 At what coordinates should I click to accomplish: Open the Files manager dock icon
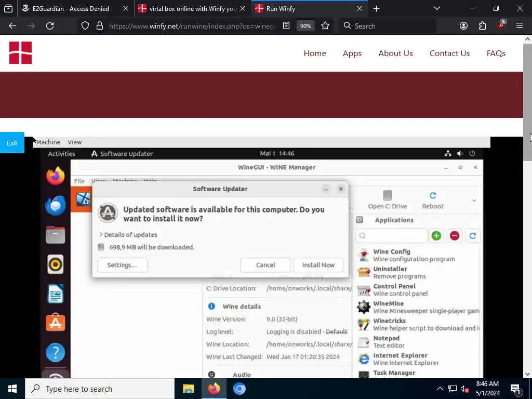click(55, 234)
